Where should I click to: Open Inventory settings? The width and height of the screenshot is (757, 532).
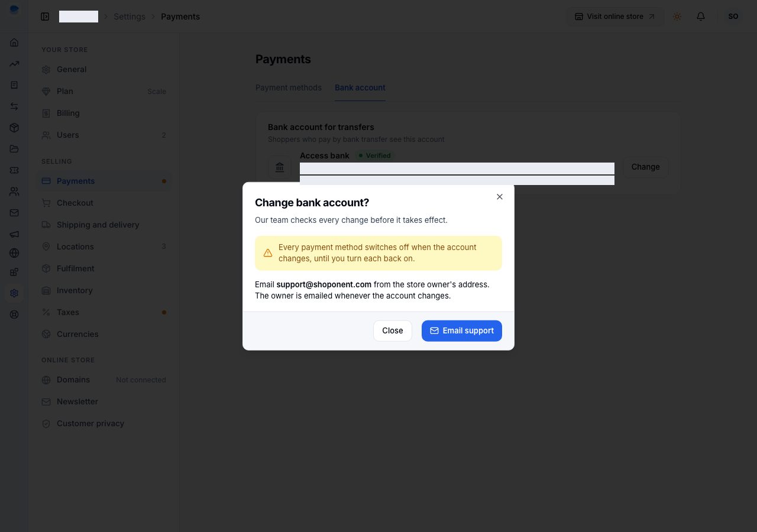click(x=104, y=290)
